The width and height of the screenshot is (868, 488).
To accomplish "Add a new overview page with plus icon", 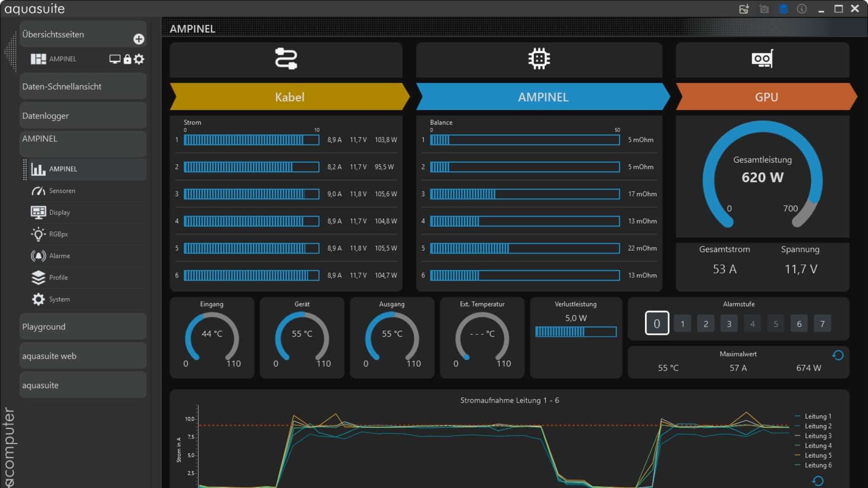I will (139, 39).
